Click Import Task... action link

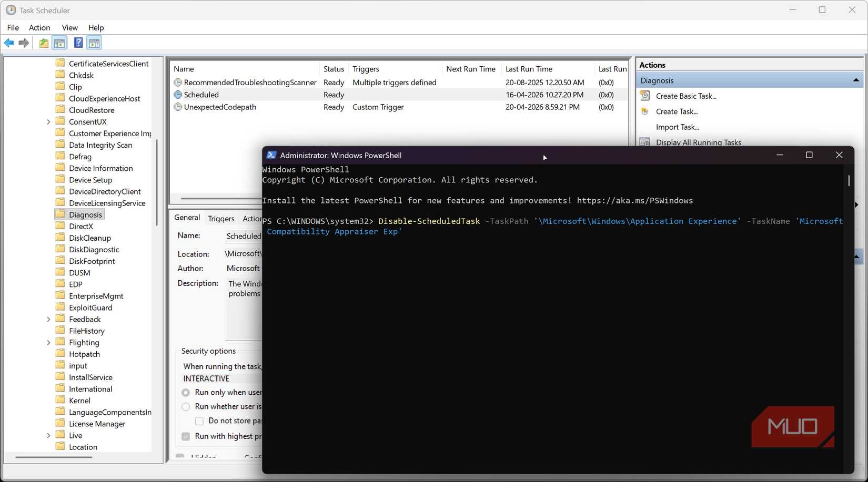[x=677, y=127]
